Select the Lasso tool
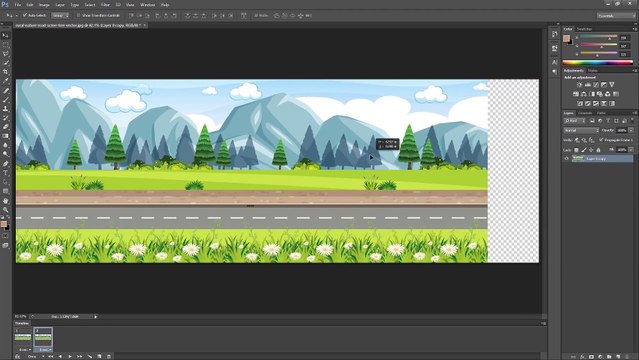Screen dimensions: 639x360 (x=5, y=53)
